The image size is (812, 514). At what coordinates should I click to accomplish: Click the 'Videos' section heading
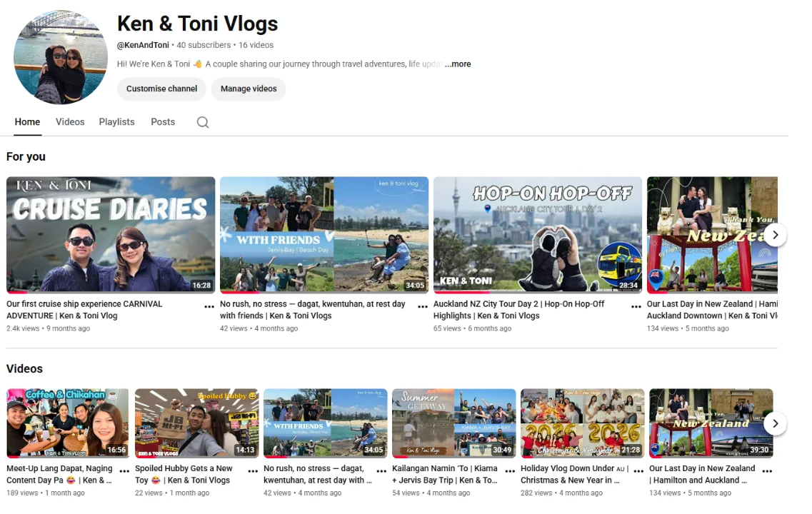click(24, 368)
